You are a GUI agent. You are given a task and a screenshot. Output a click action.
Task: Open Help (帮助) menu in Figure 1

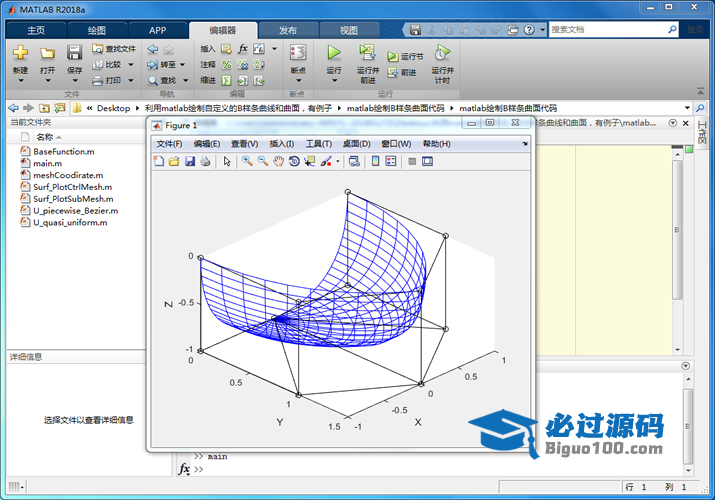pos(436,144)
